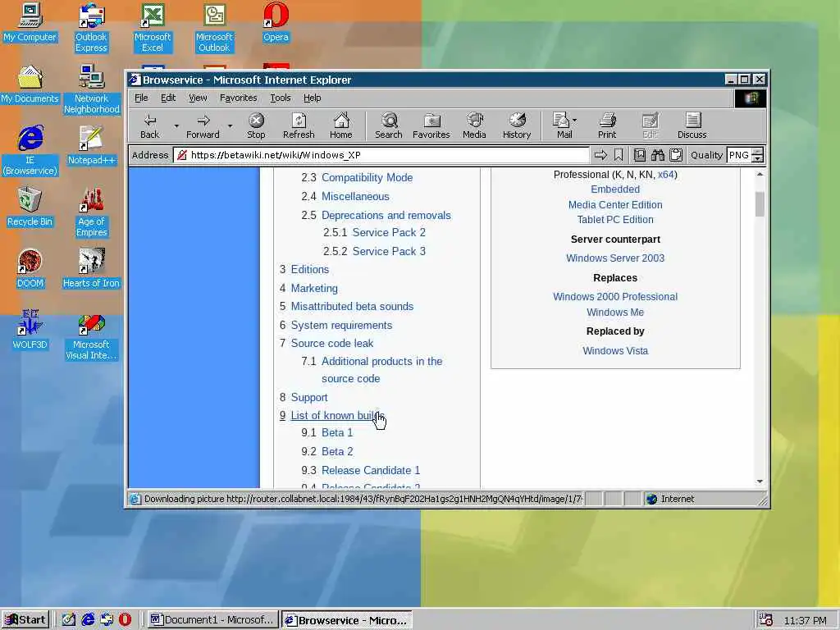Image resolution: width=840 pixels, height=630 pixels.
Task: Select the IE (Browservice) desktop icon
Action: [x=30, y=151]
